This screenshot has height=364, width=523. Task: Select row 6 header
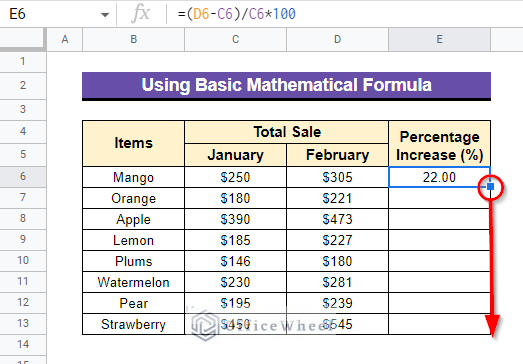coord(23,176)
